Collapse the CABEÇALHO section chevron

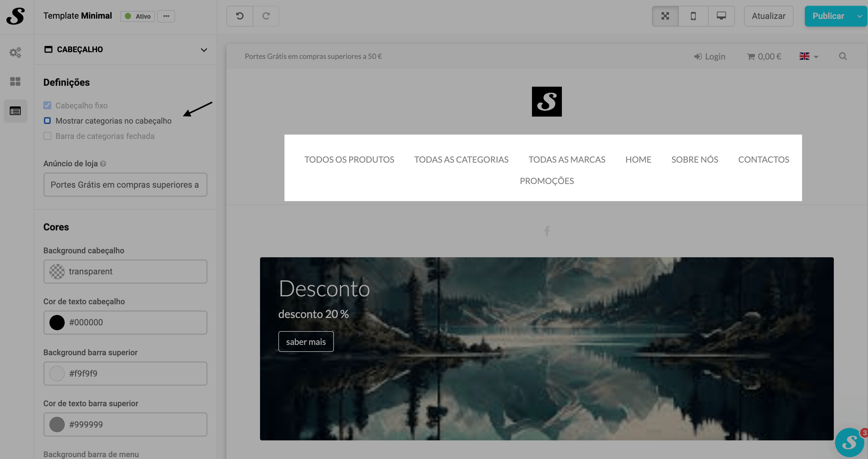pyautogui.click(x=204, y=50)
